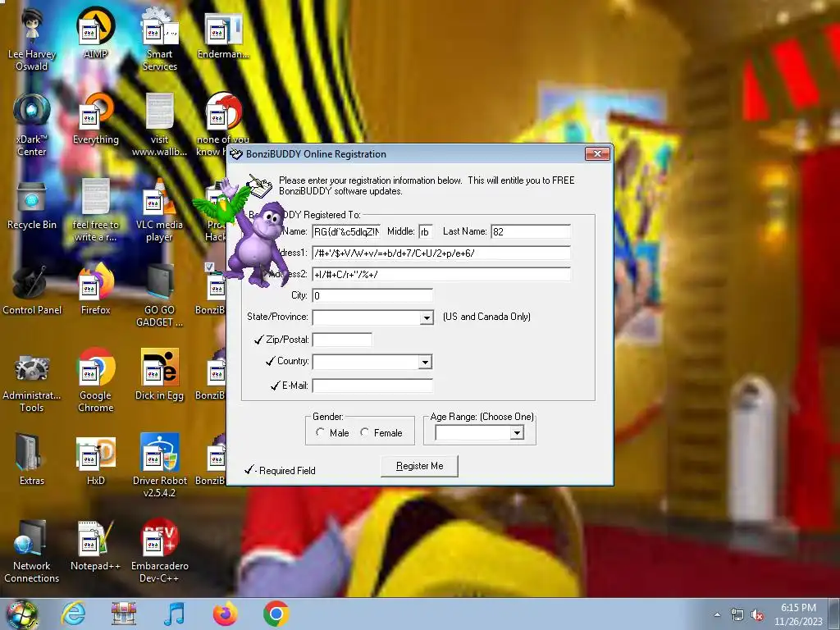Launch VLC media player shortcut

click(x=160, y=210)
